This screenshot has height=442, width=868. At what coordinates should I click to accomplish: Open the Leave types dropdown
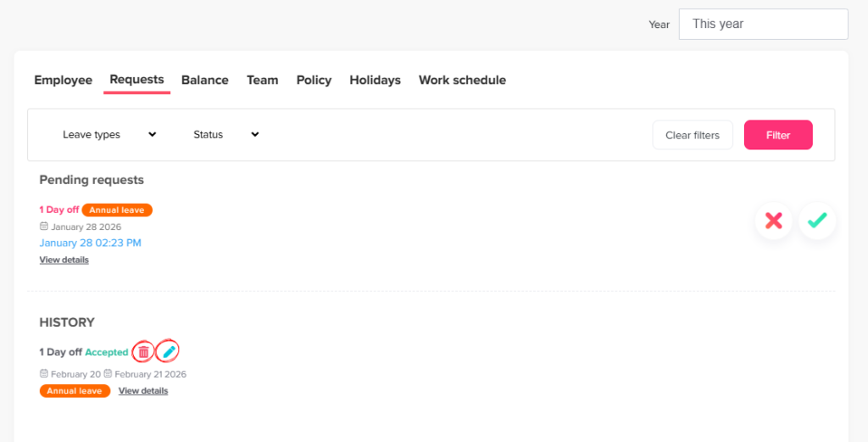[x=109, y=135]
